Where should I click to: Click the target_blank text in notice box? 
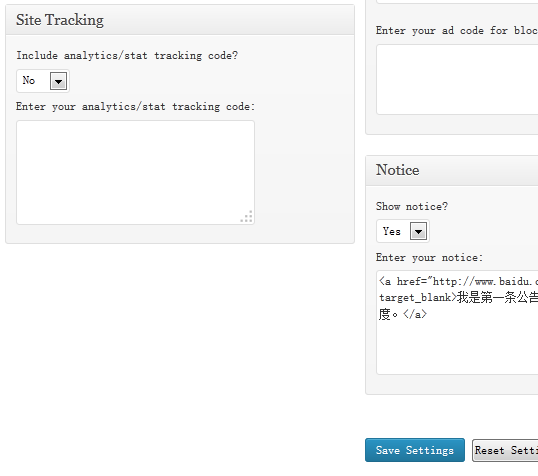click(415, 298)
